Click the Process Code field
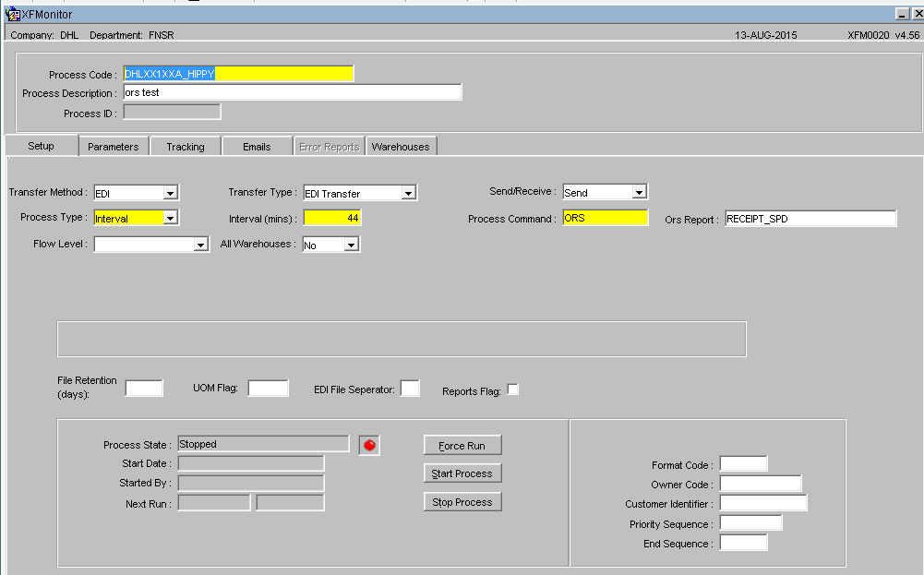The image size is (924, 575). tap(239, 74)
